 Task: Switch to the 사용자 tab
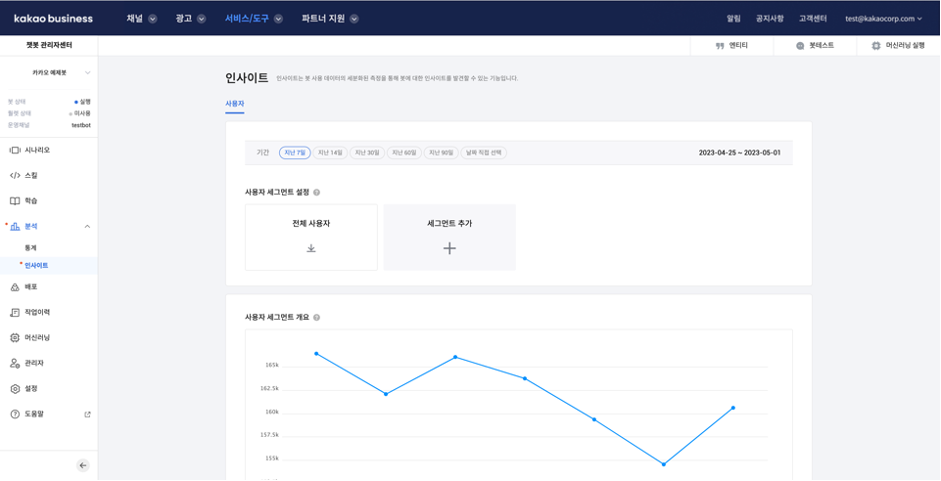(235, 103)
